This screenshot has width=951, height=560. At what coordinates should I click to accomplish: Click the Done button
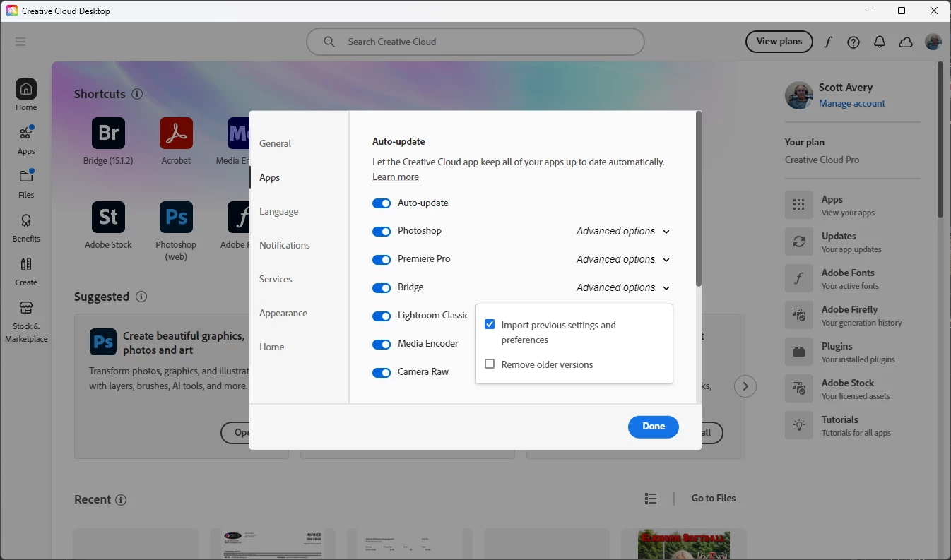point(654,427)
